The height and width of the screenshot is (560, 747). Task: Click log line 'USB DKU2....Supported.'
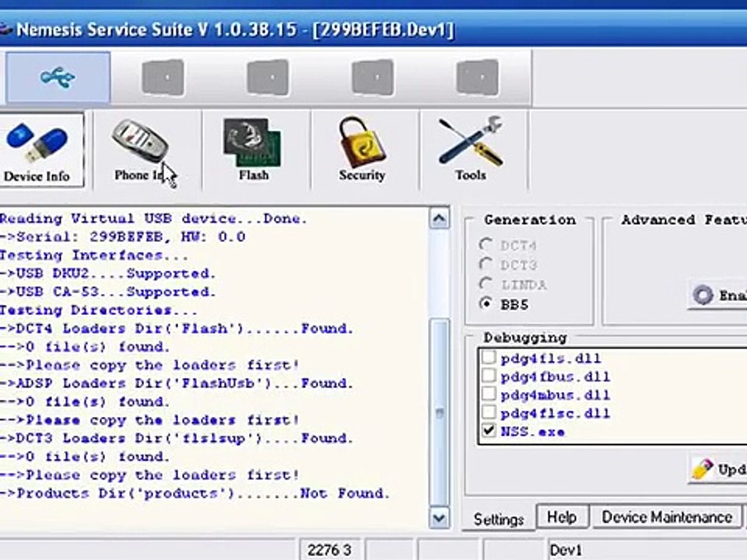point(107,273)
